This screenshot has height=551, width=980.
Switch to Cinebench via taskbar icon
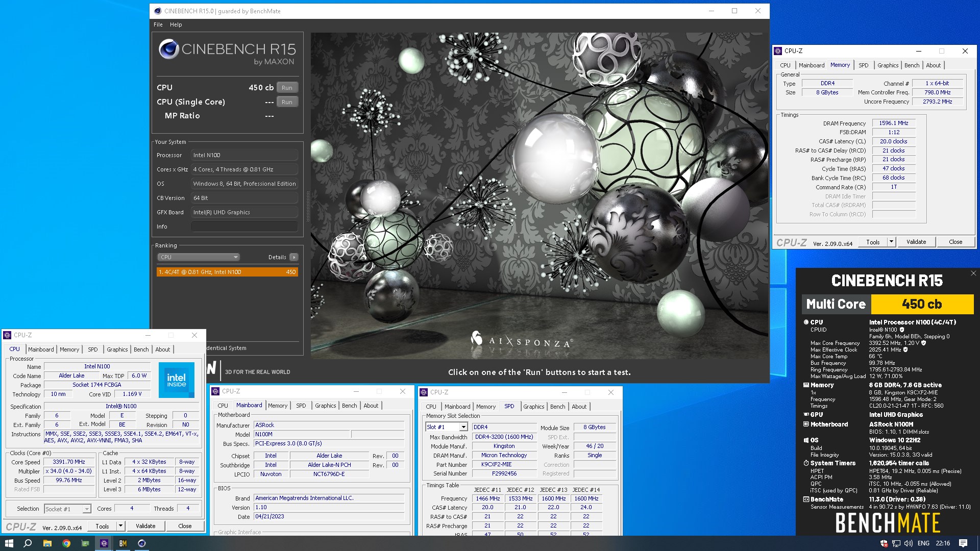pos(142,543)
